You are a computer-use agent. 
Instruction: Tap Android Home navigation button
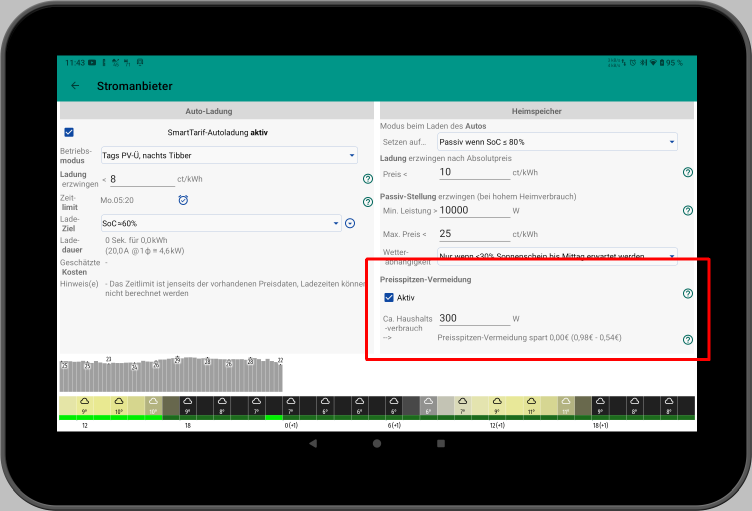click(x=376, y=443)
